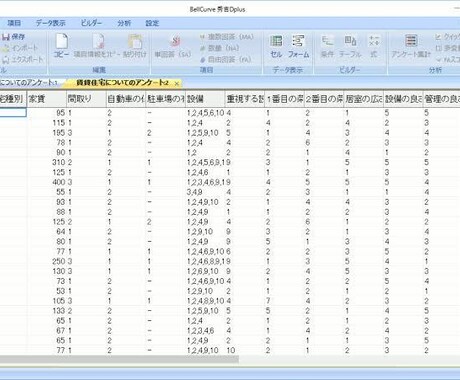
Task: Click the rent cell with value 310
Action: pyautogui.click(x=47, y=162)
